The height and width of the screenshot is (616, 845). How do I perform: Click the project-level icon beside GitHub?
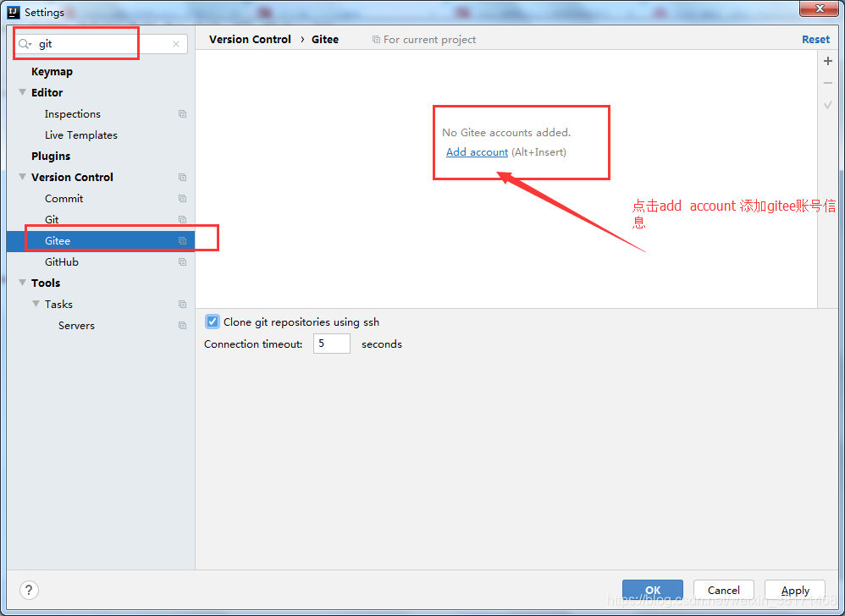pos(183,261)
